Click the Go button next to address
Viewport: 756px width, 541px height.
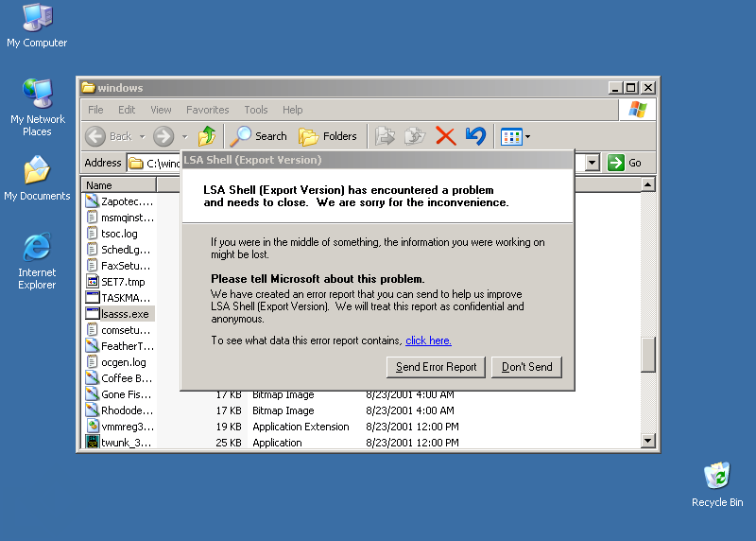tap(625, 163)
